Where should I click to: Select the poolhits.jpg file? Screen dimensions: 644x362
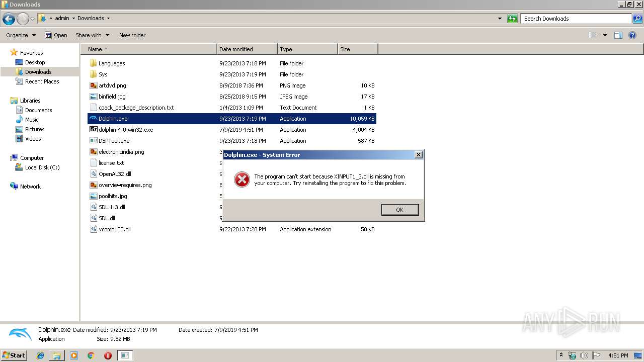point(113,196)
